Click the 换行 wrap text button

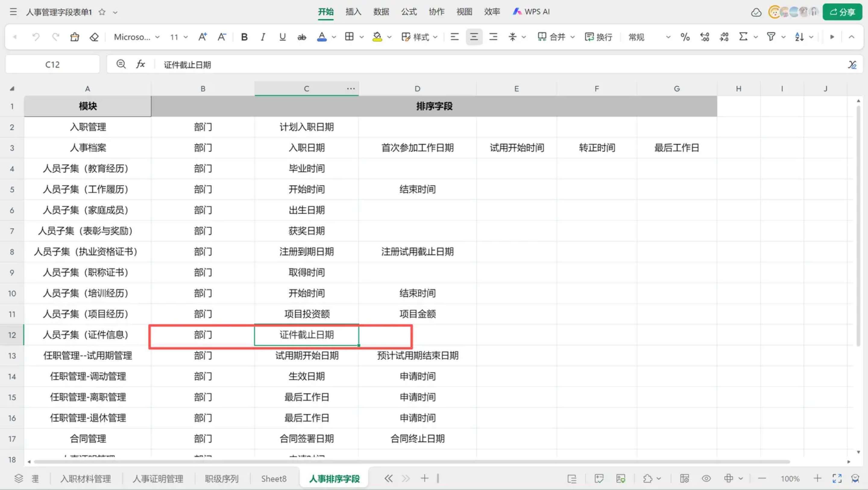(599, 37)
